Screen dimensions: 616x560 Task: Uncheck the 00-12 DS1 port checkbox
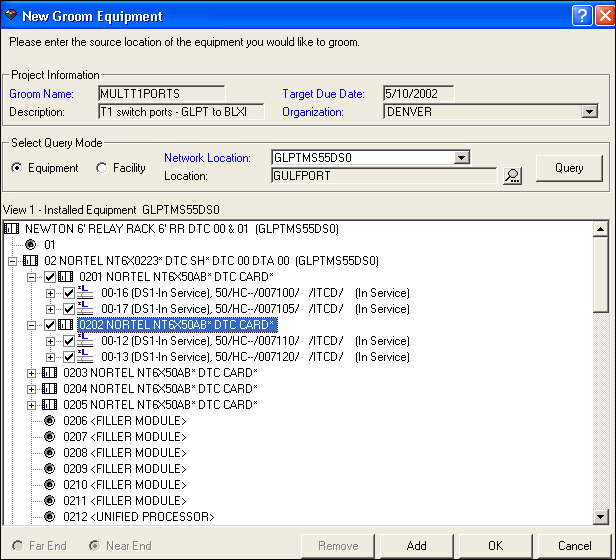[x=69, y=341]
